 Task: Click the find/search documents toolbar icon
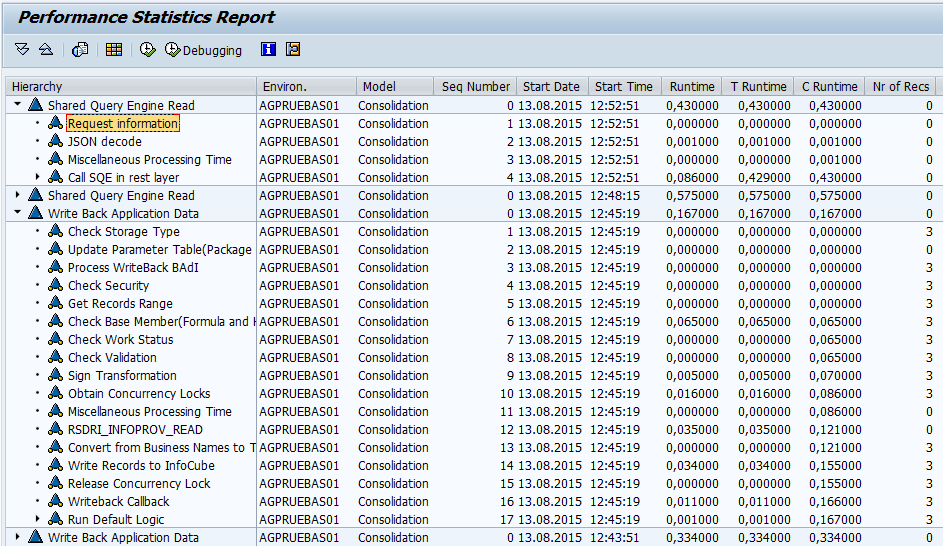[81, 49]
